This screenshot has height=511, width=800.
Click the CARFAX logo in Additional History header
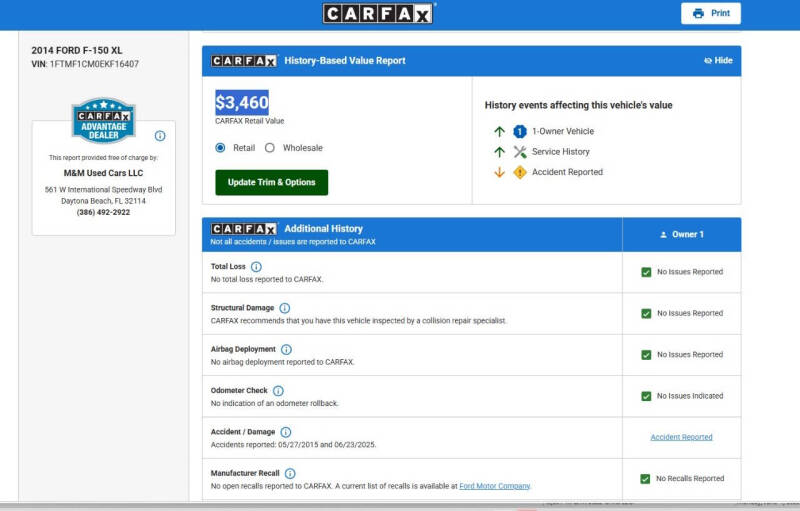tap(244, 229)
